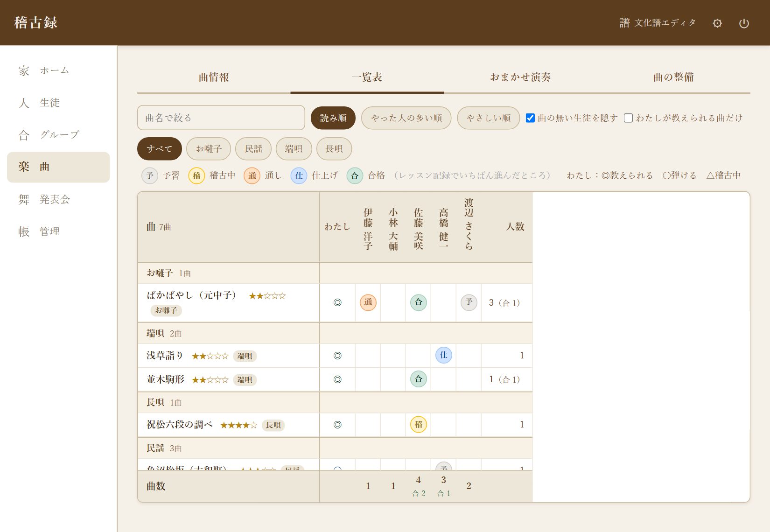Open 生徒 section in sidebar
This screenshot has width=770, height=532.
tap(58, 103)
